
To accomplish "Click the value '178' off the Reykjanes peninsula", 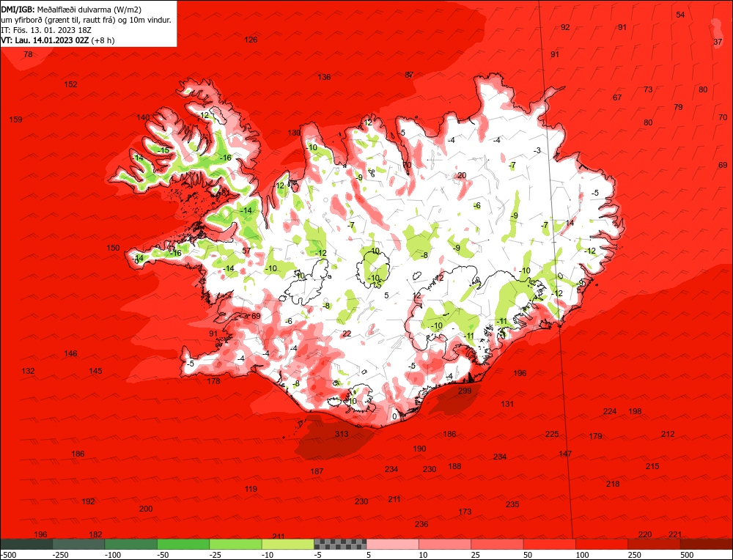I will point(213,381).
